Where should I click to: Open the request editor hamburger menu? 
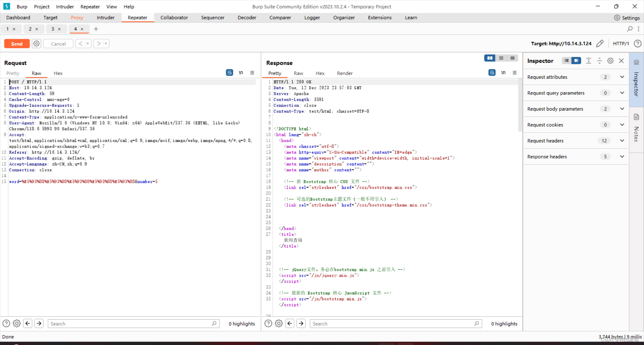point(252,73)
